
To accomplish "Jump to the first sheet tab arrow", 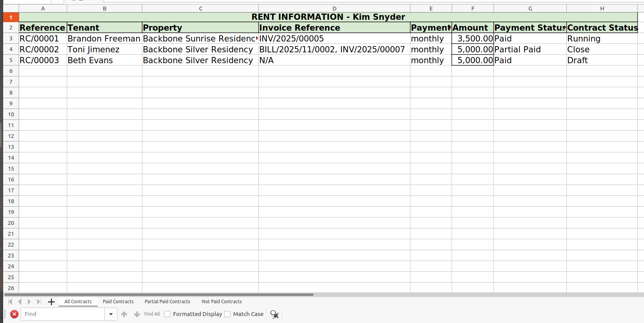I will click(10, 302).
